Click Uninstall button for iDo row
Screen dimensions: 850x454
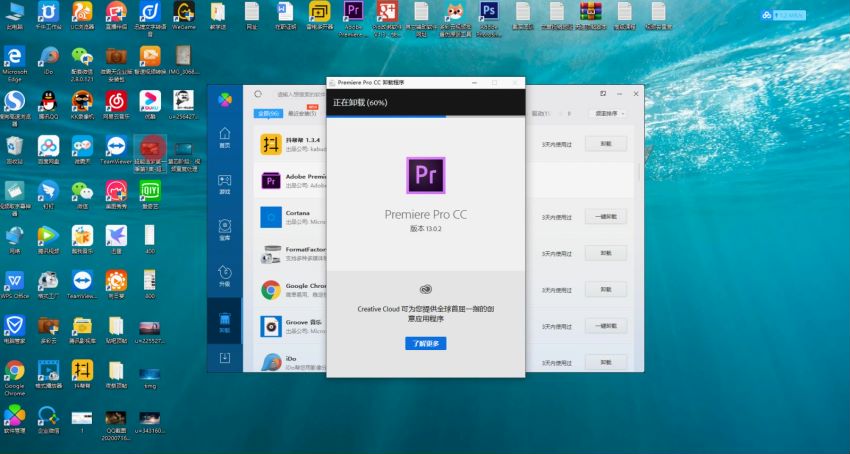click(x=606, y=362)
